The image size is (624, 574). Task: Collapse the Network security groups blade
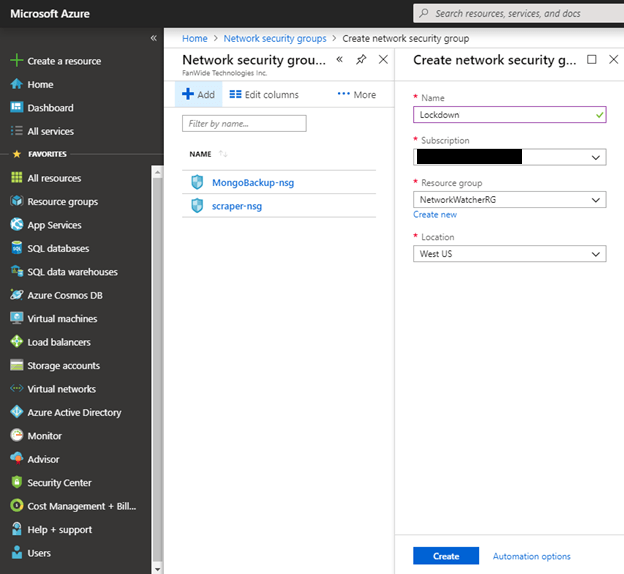(x=339, y=60)
